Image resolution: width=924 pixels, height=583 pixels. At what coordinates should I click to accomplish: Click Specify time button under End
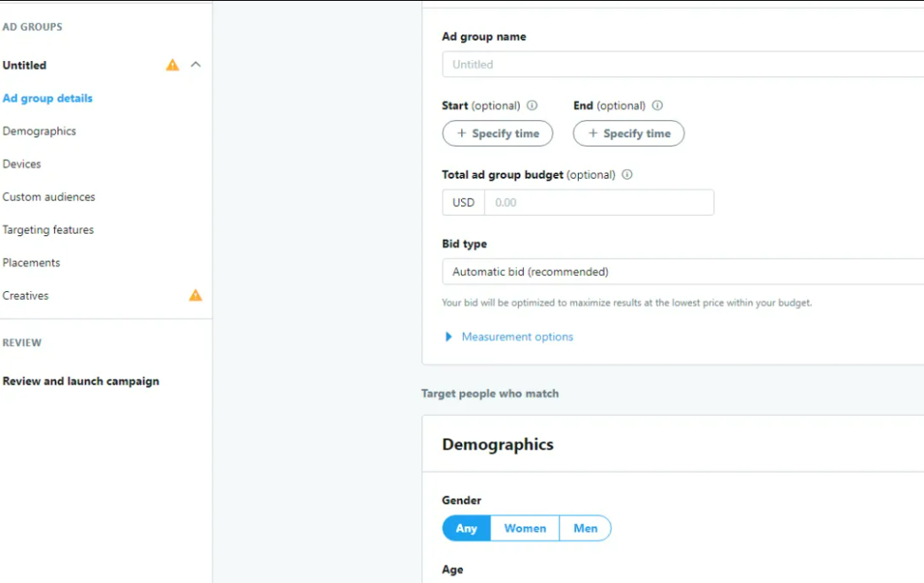pos(628,133)
